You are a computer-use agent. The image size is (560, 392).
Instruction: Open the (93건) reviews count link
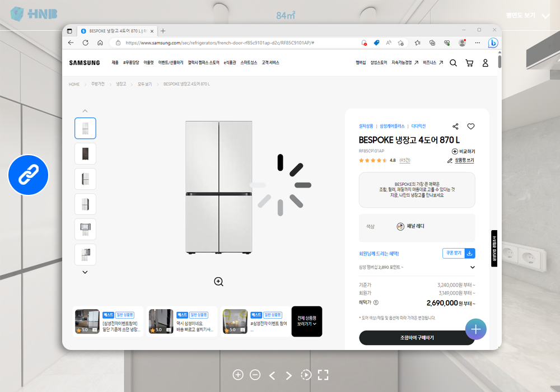tap(405, 161)
